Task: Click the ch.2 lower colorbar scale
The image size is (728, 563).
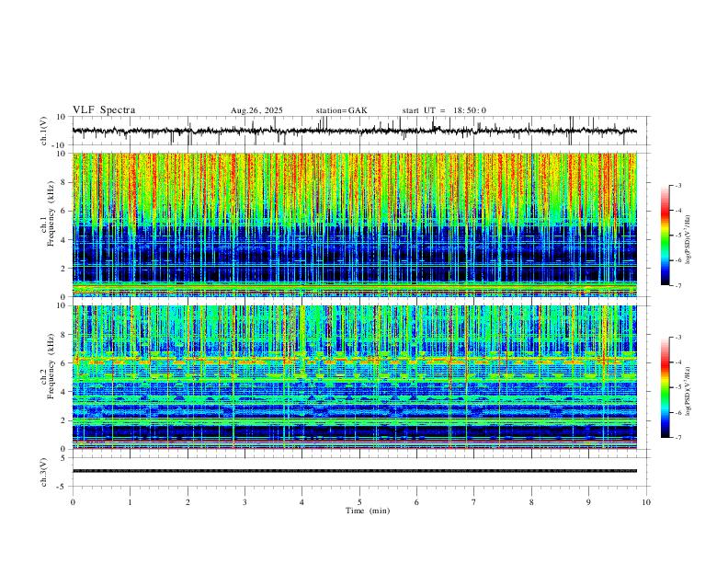Action: coord(665,387)
